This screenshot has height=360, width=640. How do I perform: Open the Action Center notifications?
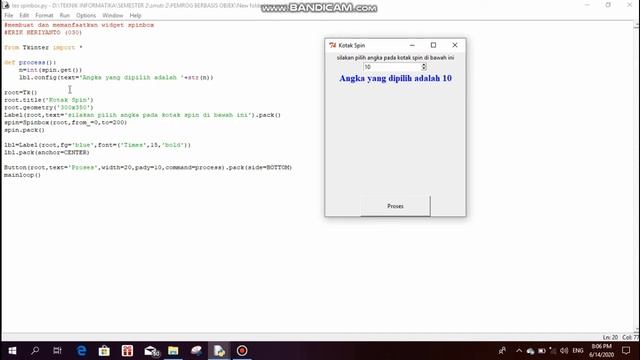(x=626, y=351)
